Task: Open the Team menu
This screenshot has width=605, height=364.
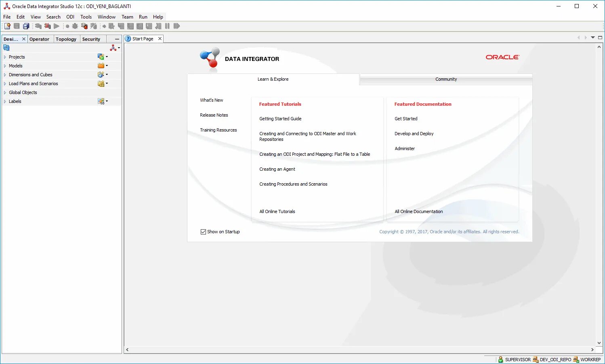Action: (127, 17)
